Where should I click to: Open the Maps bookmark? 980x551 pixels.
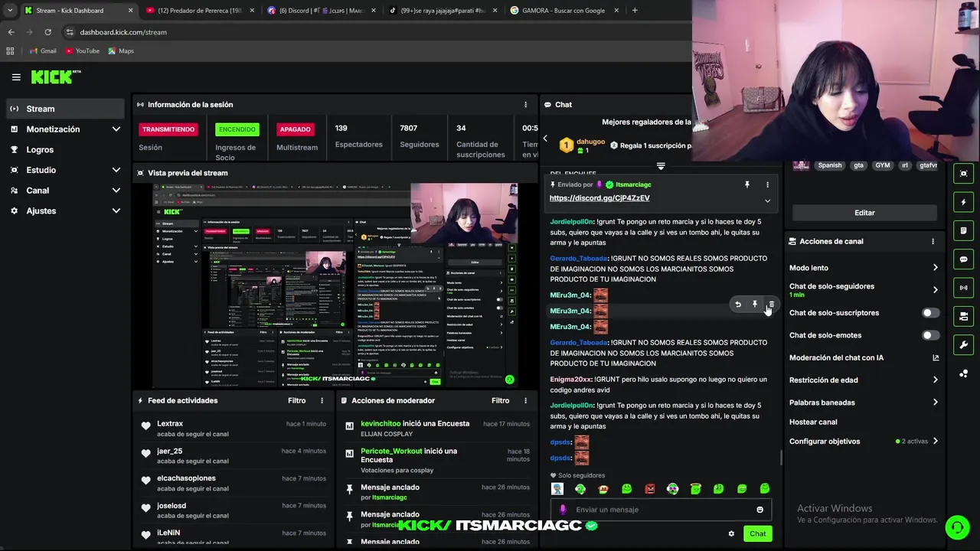(121, 51)
